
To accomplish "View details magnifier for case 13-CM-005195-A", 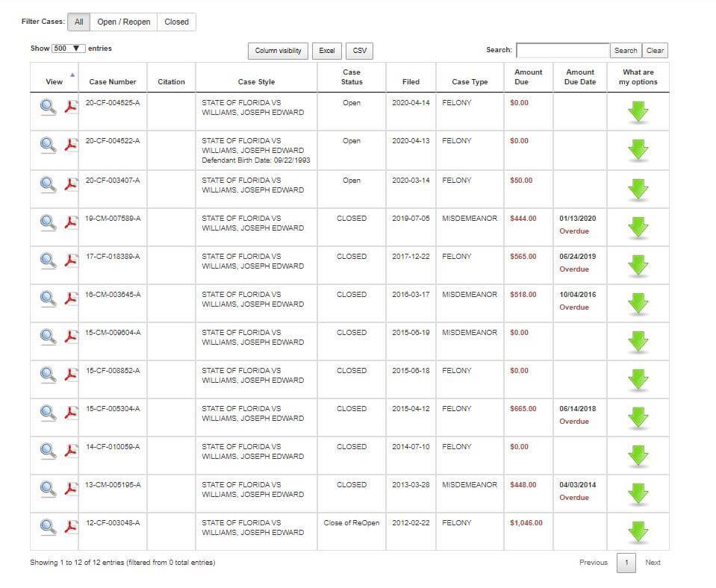I will 48,488.
